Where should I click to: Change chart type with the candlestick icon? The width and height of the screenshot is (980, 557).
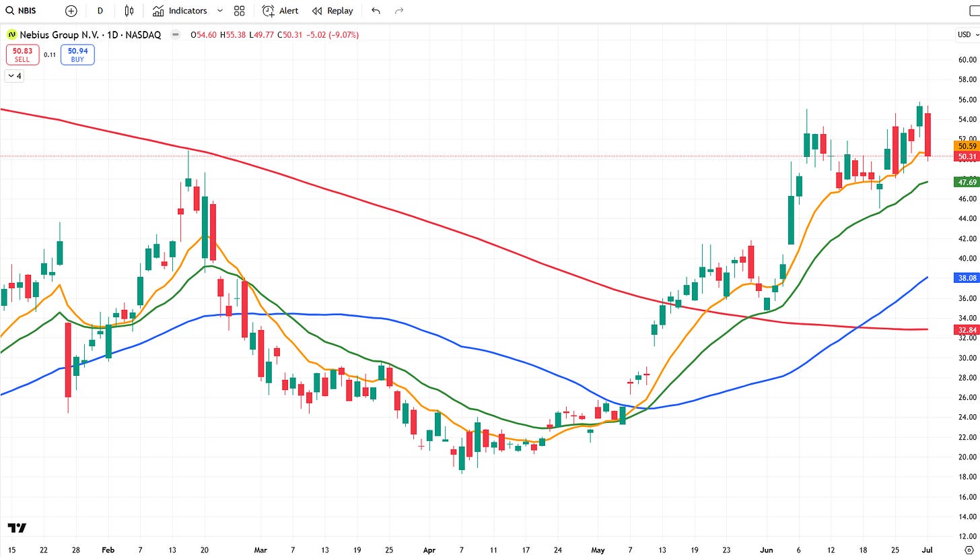pos(129,11)
